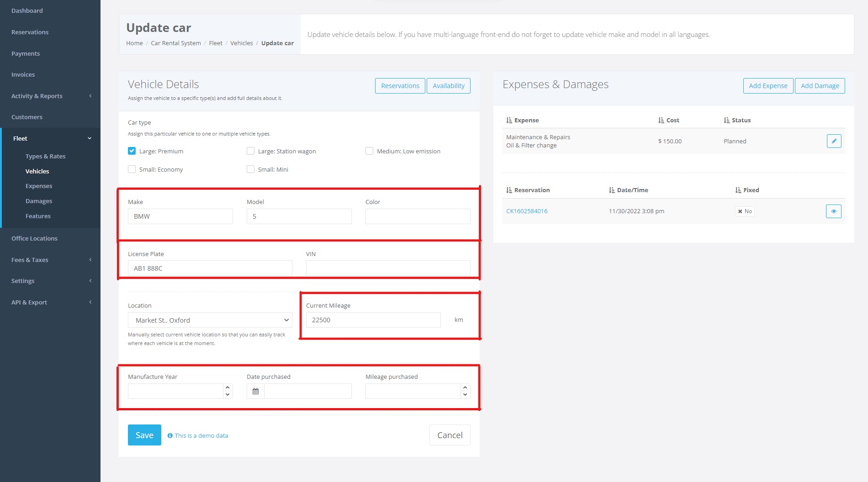868x482 pixels.
Task: Go to Dashboard in sidebar
Action: click(27, 10)
